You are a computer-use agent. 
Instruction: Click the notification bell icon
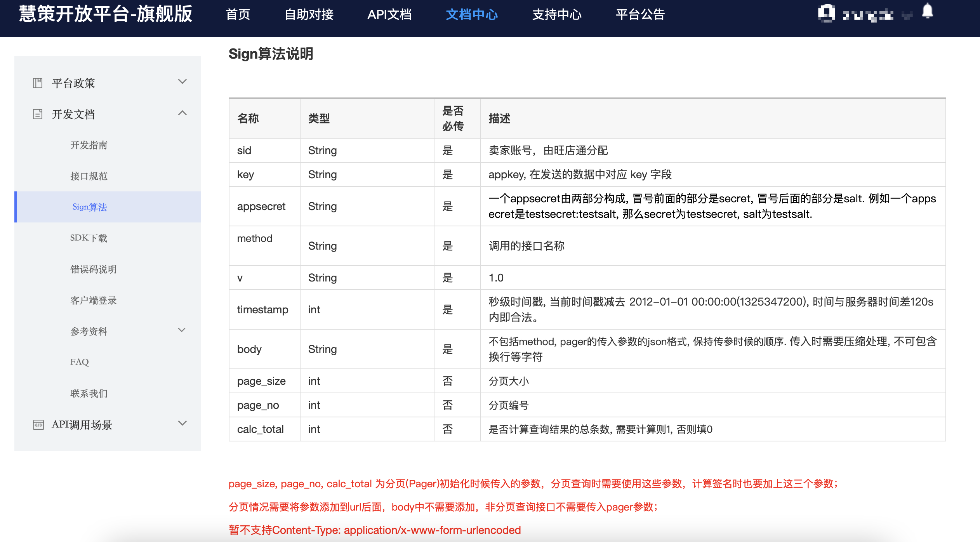pyautogui.click(x=928, y=11)
